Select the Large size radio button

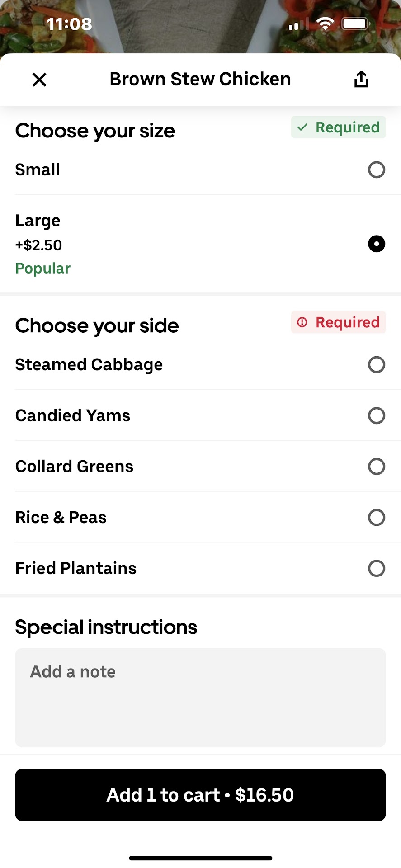pyautogui.click(x=376, y=244)
